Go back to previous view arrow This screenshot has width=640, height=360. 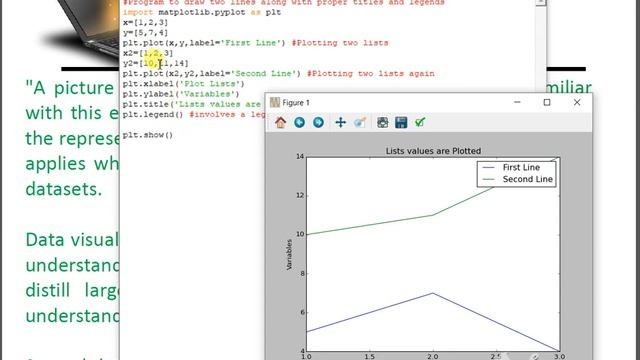coord(299,122)
